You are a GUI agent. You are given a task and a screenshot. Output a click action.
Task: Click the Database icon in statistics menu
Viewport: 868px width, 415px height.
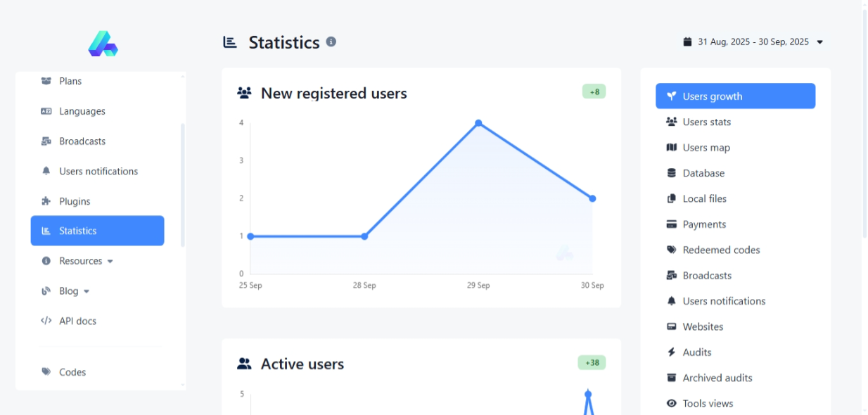671,173
